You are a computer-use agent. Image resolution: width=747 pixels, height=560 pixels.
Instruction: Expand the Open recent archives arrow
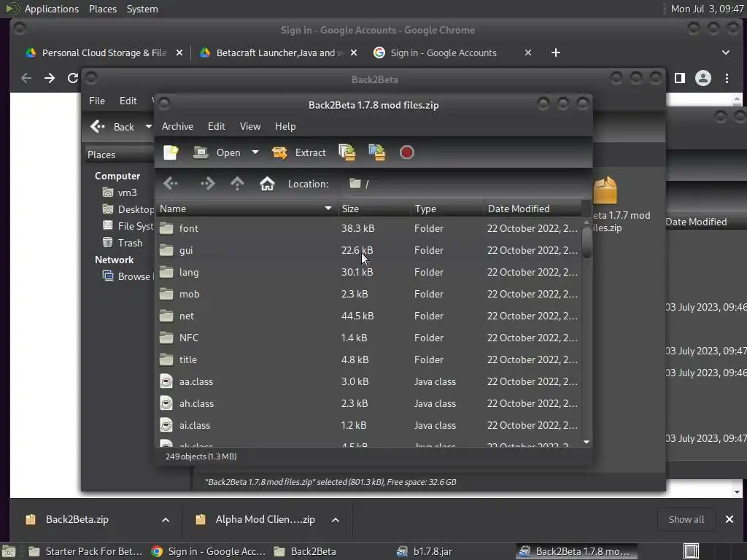coord(255,153)
